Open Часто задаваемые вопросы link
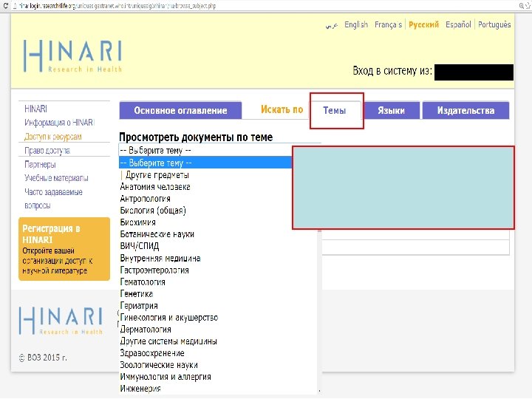 tap(53, 199)
